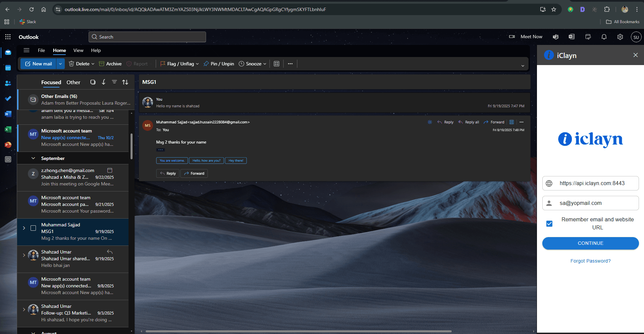
Task: Expand Shahzad Umar shared conversation thread
Action: 24,255
